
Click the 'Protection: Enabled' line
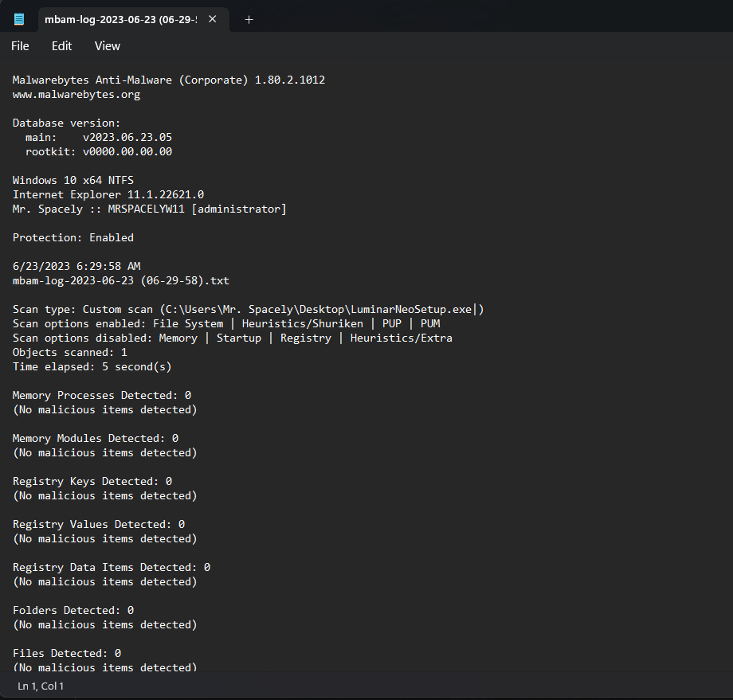click(73, 237)
